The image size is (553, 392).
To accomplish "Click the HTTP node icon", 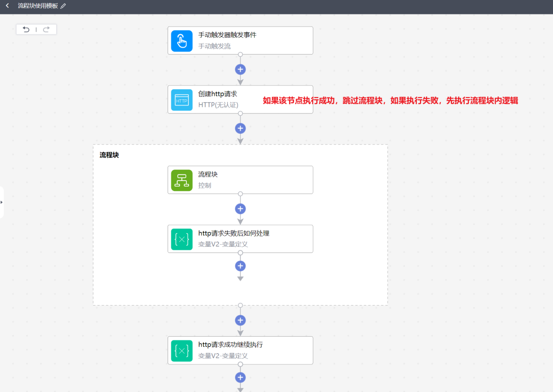I will [182, 99].
